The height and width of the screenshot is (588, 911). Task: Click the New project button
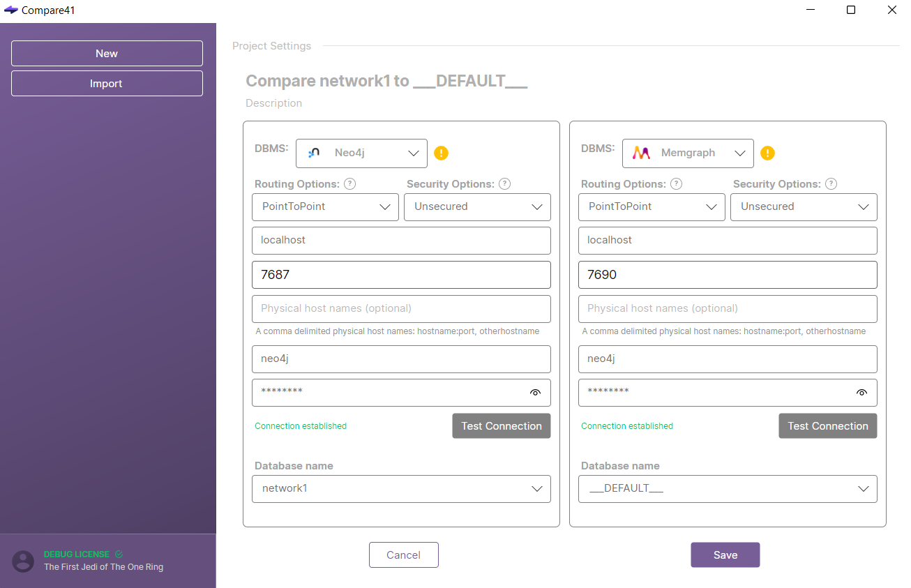[107, 54]
